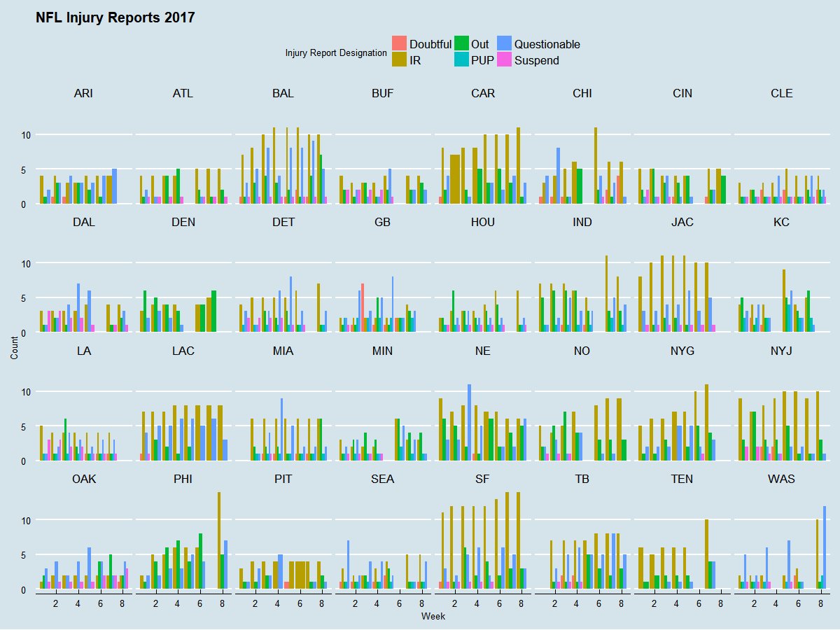Select the NO panel title
This screenshot has height=630, width=840.
click(582, 351)
